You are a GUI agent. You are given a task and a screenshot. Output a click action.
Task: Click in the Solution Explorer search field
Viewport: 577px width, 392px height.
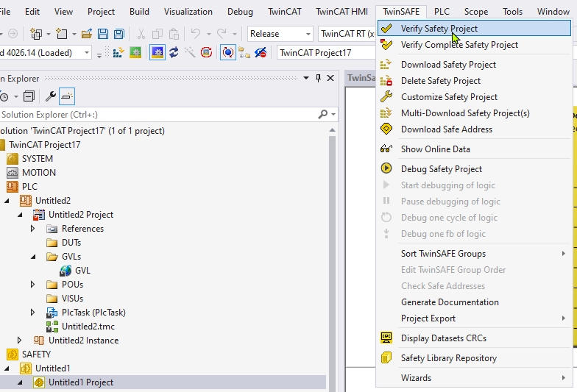pyautogui.click(x=158, y=115)
